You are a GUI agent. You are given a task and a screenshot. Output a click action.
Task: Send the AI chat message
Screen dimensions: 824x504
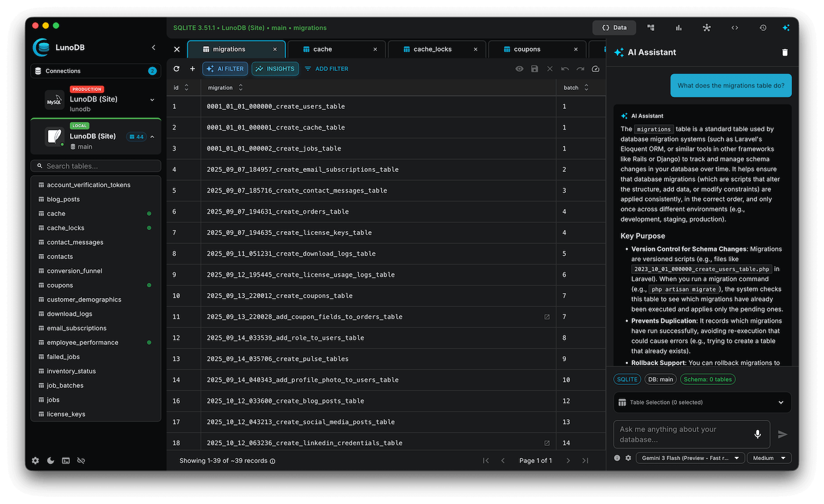click(783, 434)
